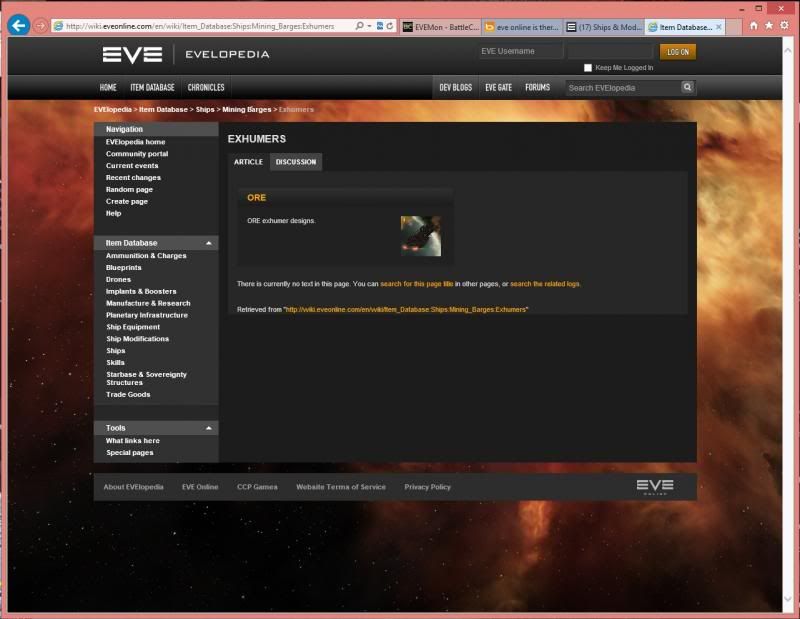The width and height of the screenshot is (800, 619).
Task: Open the ORE exhumer ship thumbnail
Action: tap(420, 236)
